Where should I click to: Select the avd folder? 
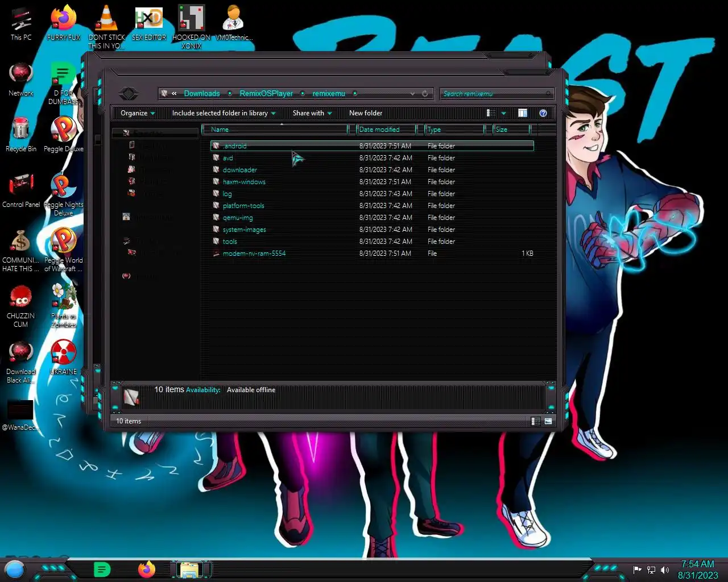(372, 158)
